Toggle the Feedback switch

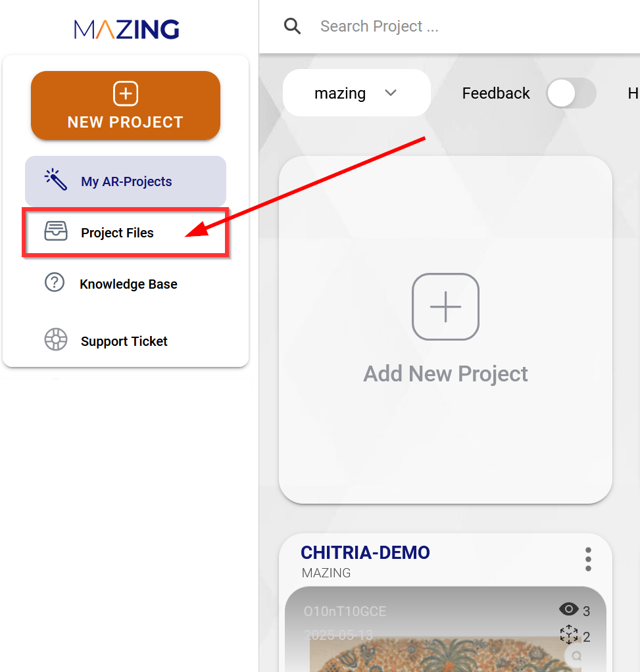tap(571, 93)
